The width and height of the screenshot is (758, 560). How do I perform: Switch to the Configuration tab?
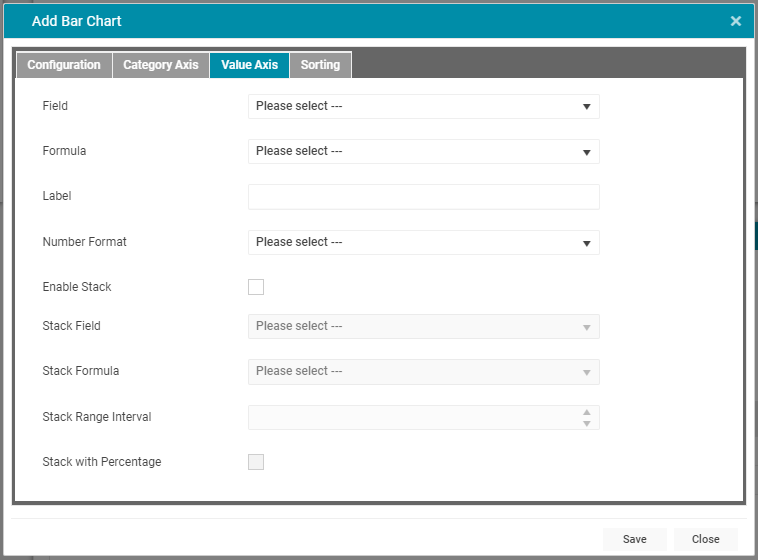click(64, 65)
